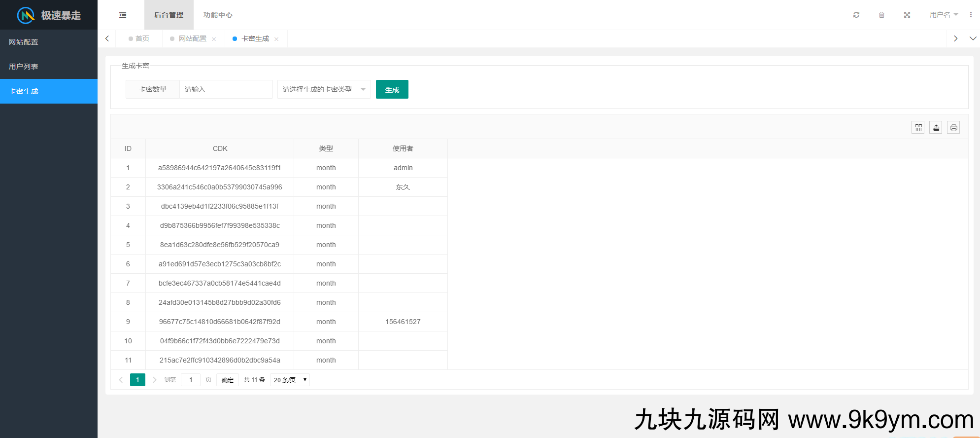Expand the 用户名 dropdown menu
Image resolution: width=980 pixels, height=438 pixels.
tap(943, 15)
